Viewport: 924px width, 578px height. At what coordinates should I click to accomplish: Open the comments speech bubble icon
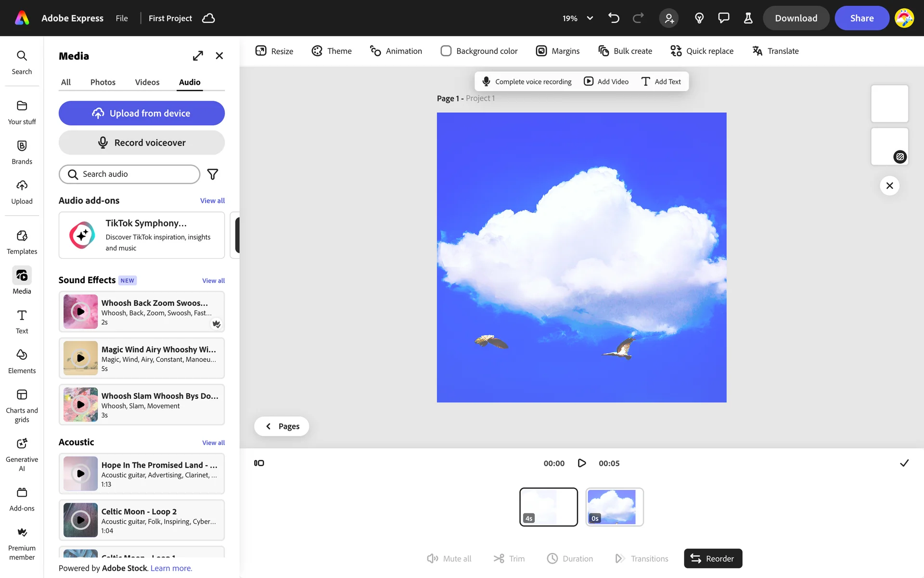point(723,18)
